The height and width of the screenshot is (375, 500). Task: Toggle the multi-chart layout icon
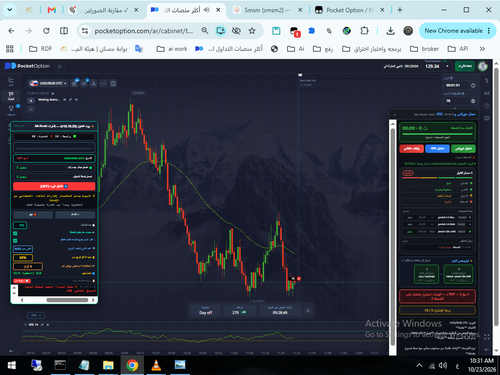113,83
